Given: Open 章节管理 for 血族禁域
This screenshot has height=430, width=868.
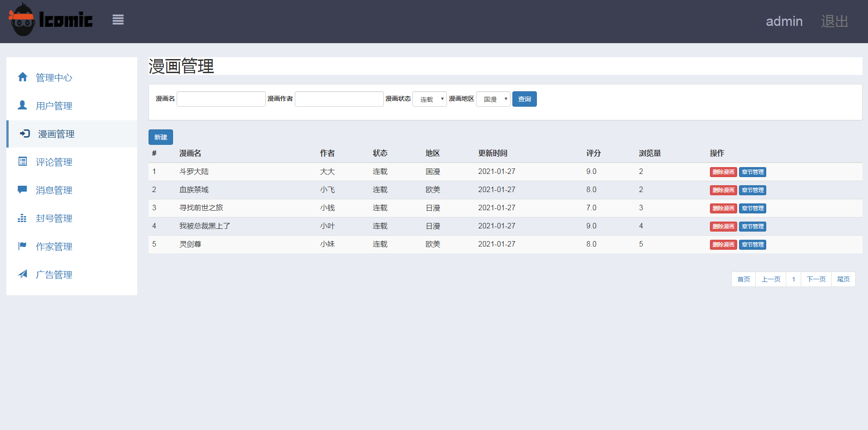Looking at the screenshot, I should click(753, 190).
